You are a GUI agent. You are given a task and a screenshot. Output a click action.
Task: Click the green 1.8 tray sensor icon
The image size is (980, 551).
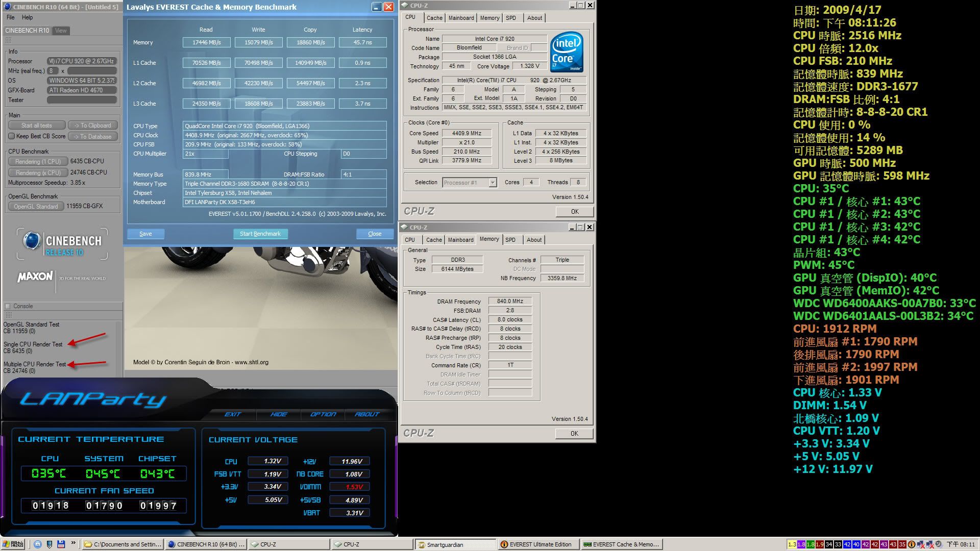[811, 544]
